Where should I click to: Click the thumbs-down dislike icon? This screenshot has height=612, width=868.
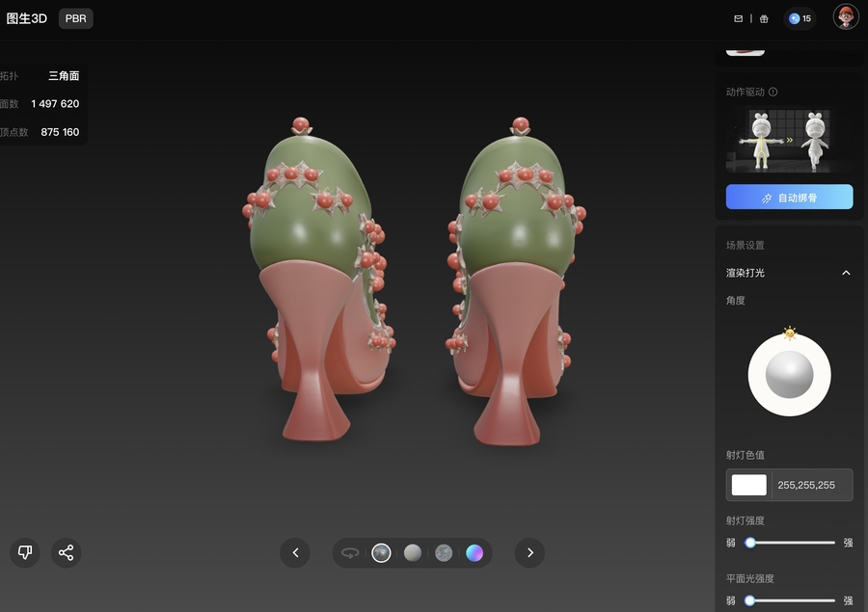click(25, 552)
